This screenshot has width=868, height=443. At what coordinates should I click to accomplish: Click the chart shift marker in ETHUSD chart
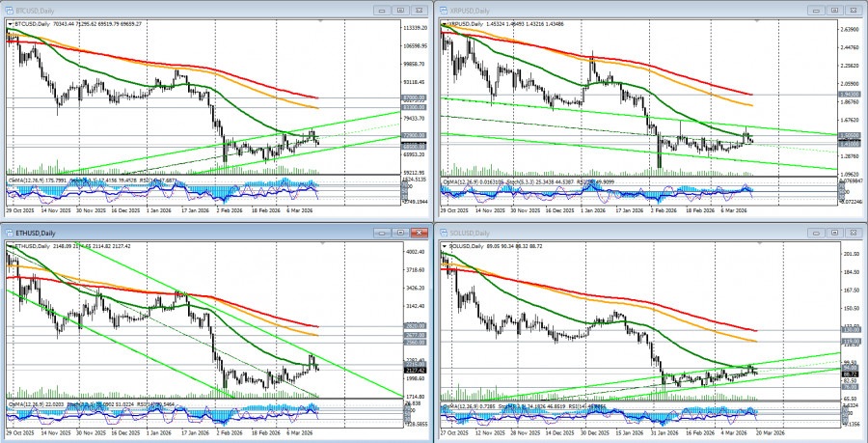click(x=322, y=243)
